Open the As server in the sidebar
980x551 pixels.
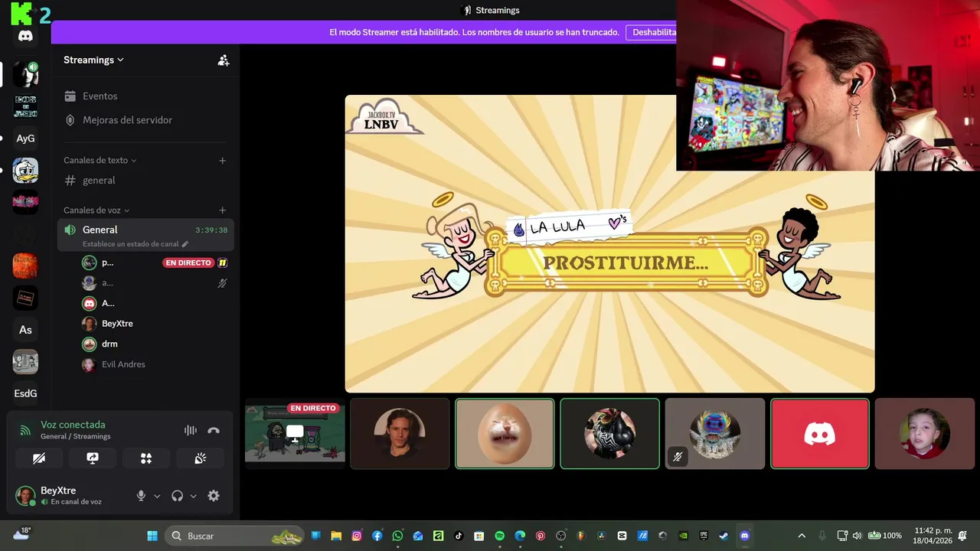point(25,330)
